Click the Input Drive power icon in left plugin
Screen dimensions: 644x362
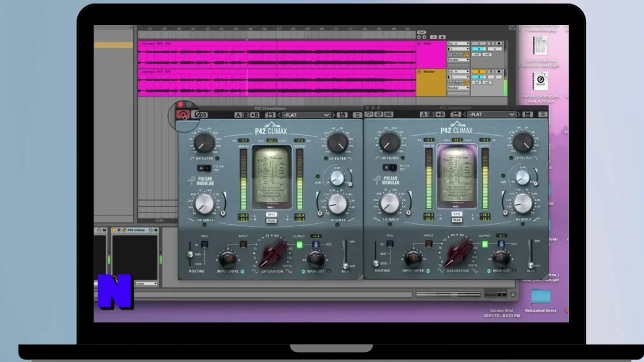tap(242, 271)
